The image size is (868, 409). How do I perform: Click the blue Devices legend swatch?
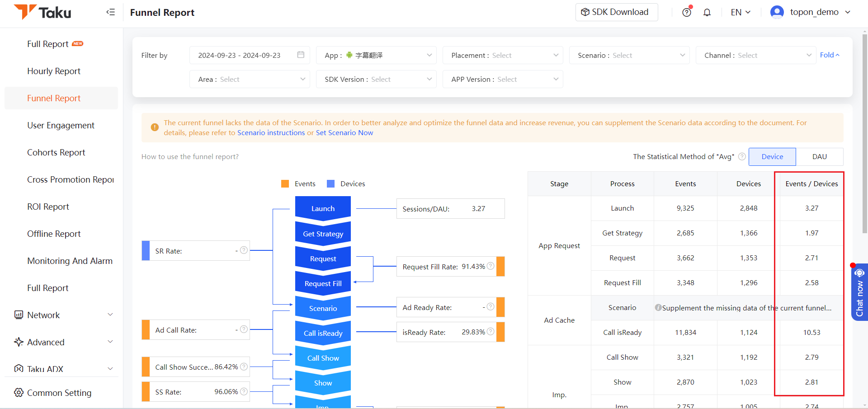(x=331, y=183)
